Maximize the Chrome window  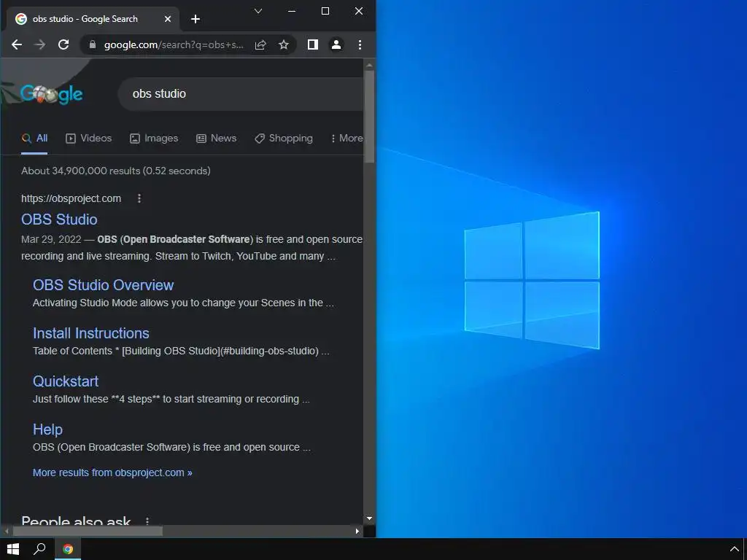click(325, 11)
